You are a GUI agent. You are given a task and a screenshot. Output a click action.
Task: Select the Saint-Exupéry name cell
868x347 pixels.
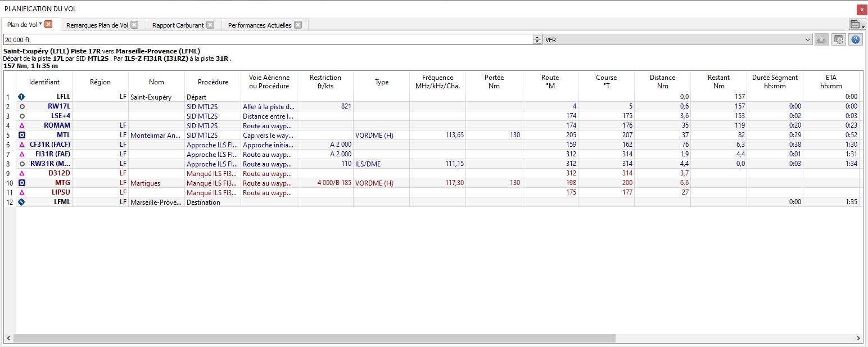[157, 97]
